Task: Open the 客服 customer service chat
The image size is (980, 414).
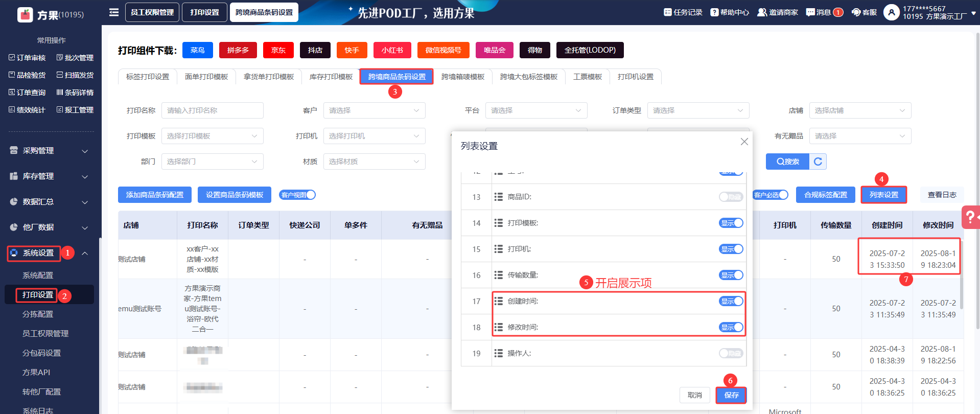Action: tap(864, 12)
